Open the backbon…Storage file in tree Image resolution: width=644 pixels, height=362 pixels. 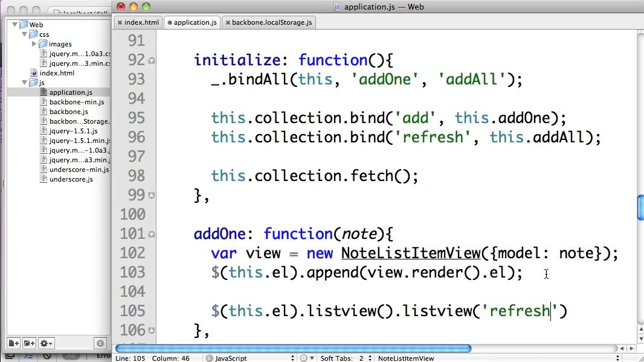point(79,121)
